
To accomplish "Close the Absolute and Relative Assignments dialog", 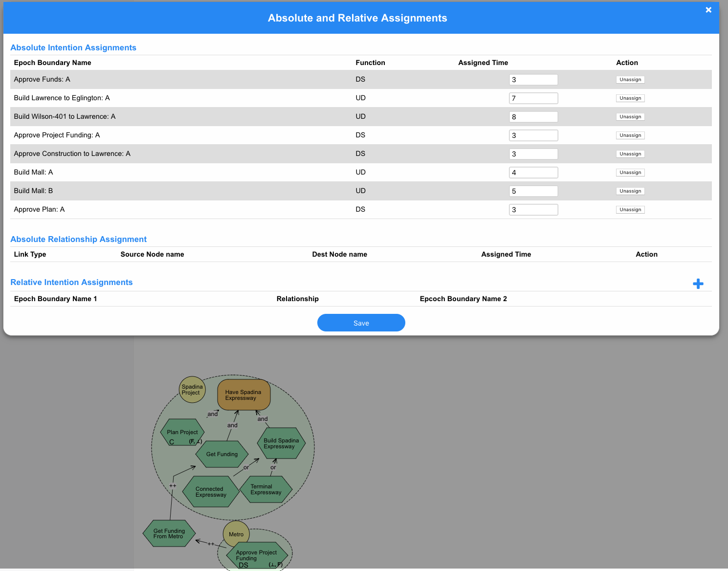I will pos(708,10).
